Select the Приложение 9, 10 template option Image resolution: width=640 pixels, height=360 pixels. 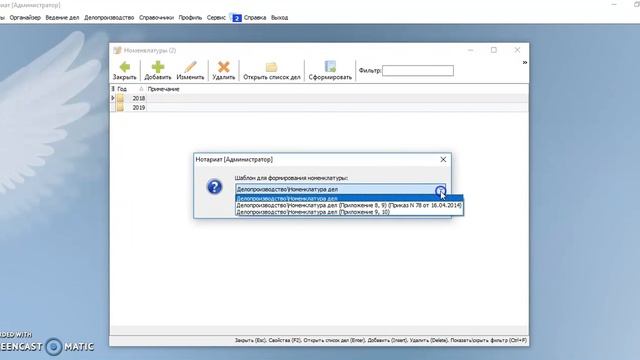349,212
